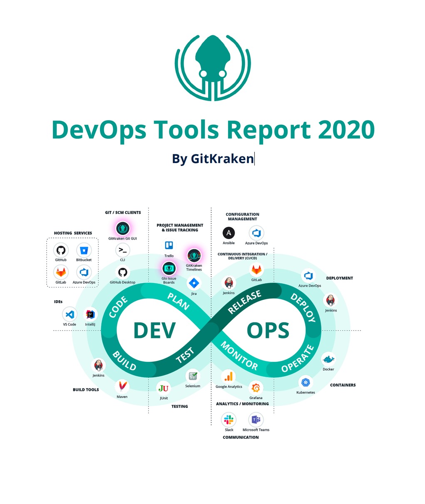The height and width of the screenshot is (504, 425).
Task: Select the Jenkins icon under Deployment heading
Action: click(x=331, y=300)
